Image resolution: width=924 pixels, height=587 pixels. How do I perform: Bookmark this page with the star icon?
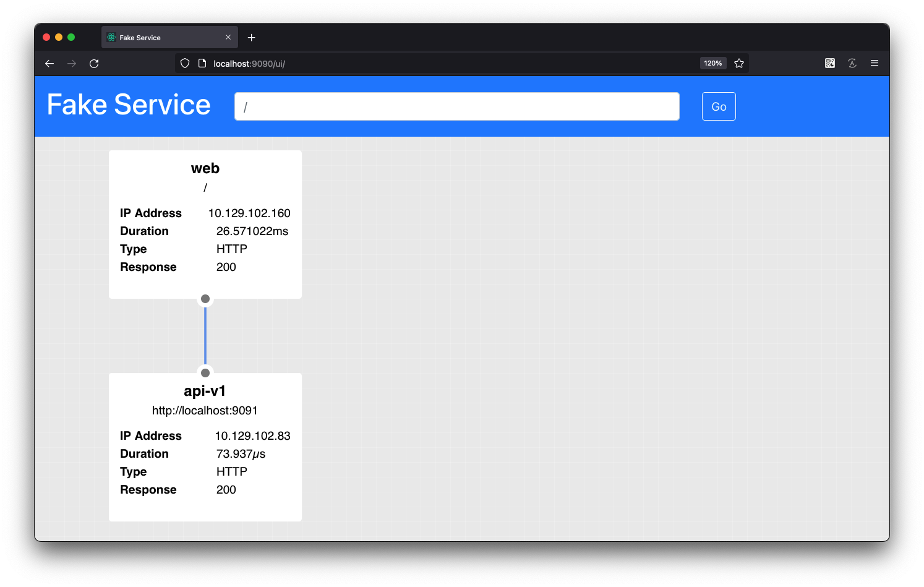738,63
